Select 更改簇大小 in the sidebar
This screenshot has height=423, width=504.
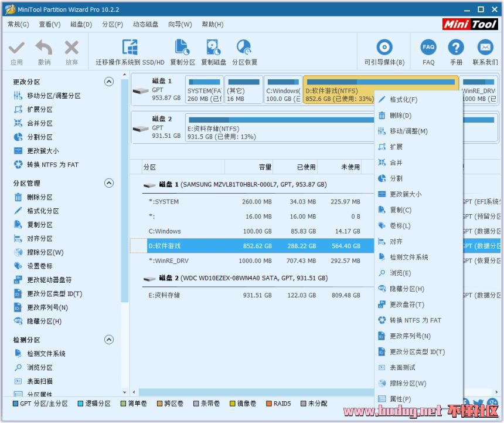point(36,151)
